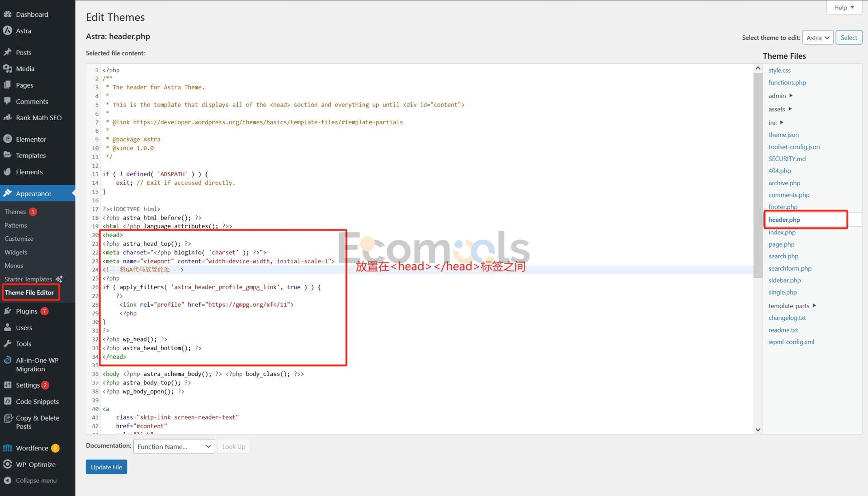The height and width of the screenshot is (496, 868).
Task: Click the Select theme button
Action: pos(849,37)
